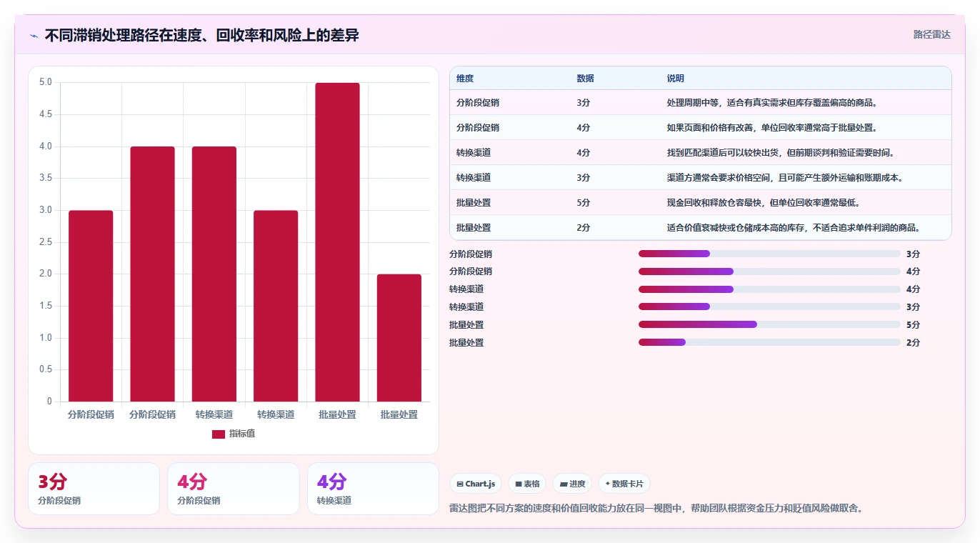The height and width of the screenshot is (543, 980).
Task: Select the row about 前期谈判和验证需要时间
Action: click(x=701, y=153)
